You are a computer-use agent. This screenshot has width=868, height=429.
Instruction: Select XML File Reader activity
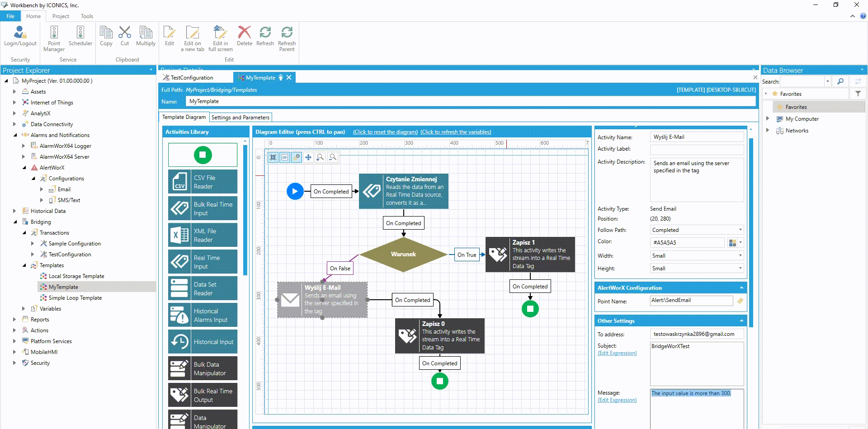point(203,235)
